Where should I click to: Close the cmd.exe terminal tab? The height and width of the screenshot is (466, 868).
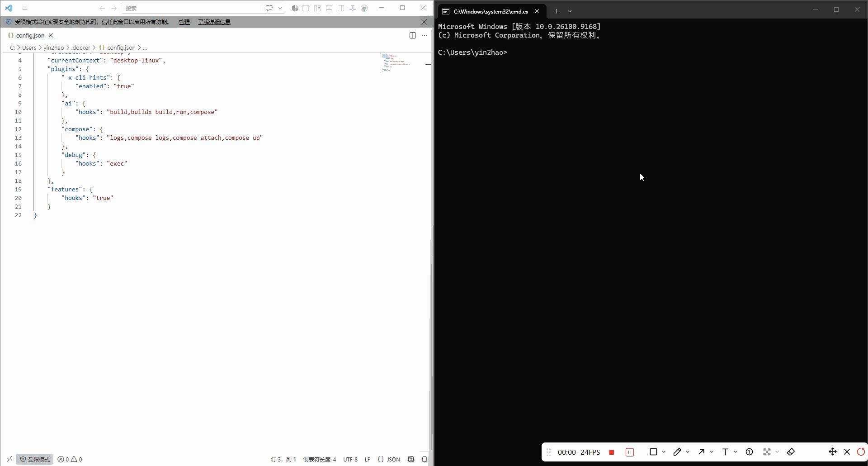tap(537, 11)
